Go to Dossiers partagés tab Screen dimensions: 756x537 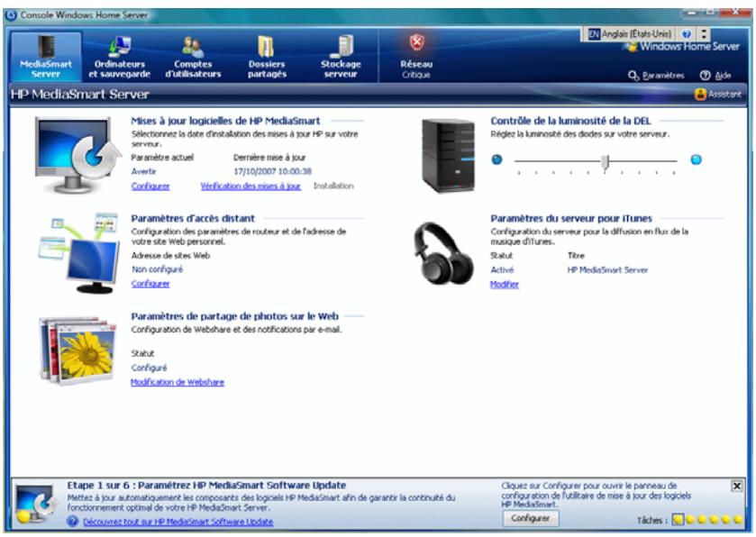coord(267,57)
